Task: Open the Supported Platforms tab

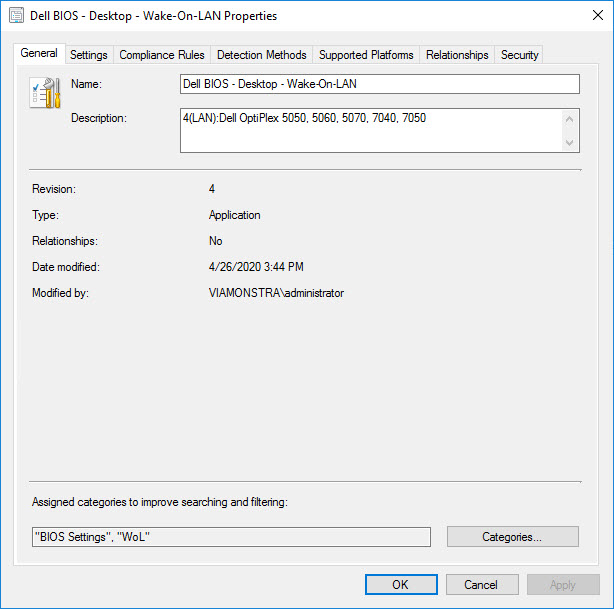Action: (x=366, y=55)
